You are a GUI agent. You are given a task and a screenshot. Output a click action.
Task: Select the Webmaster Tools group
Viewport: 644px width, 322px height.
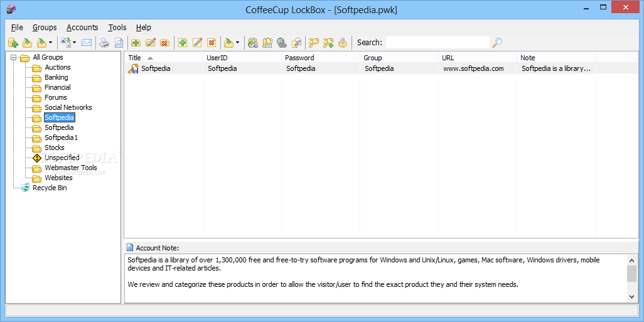pos(71,168)
